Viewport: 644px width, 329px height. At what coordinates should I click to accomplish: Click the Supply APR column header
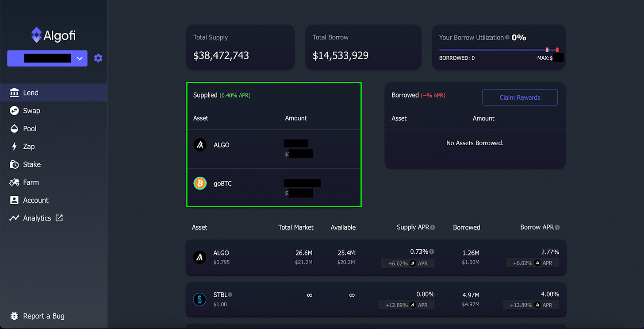pyautogui.click(x=413, y=227)
